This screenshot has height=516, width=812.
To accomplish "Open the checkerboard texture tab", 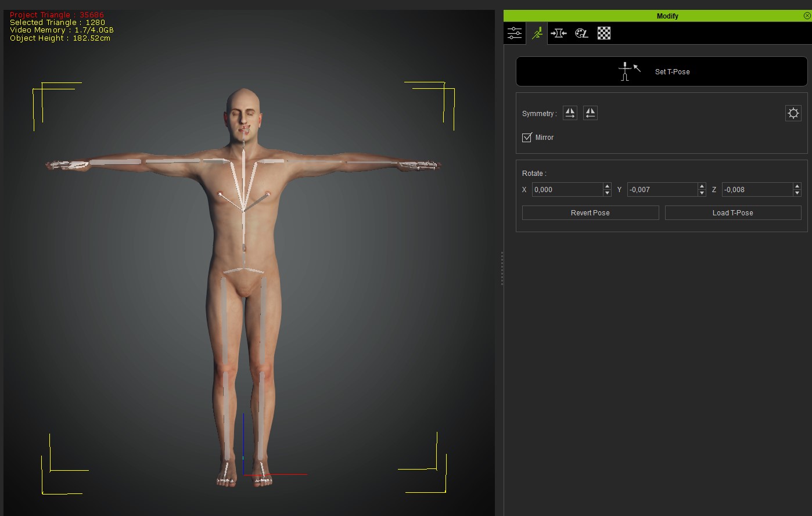I will pyautogui.click(x=604, y=34).
